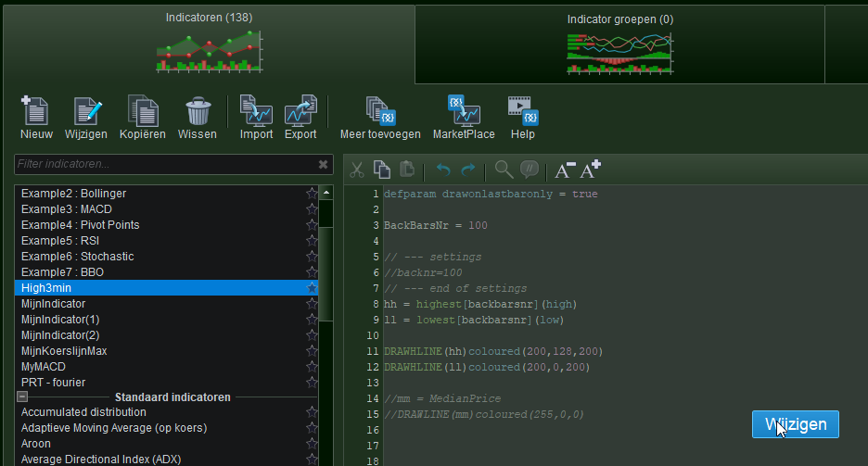Click the Kopiëren copy indicator icon

143,111
